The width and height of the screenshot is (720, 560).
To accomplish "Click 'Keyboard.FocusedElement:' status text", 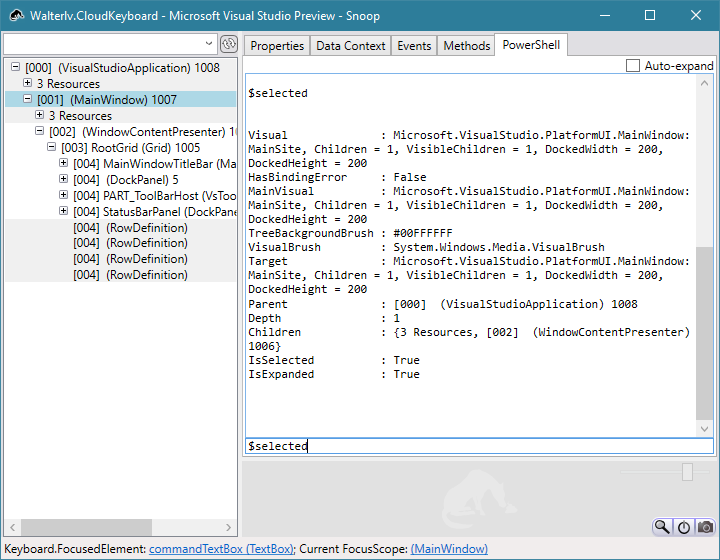I will [x=75, y=549].
